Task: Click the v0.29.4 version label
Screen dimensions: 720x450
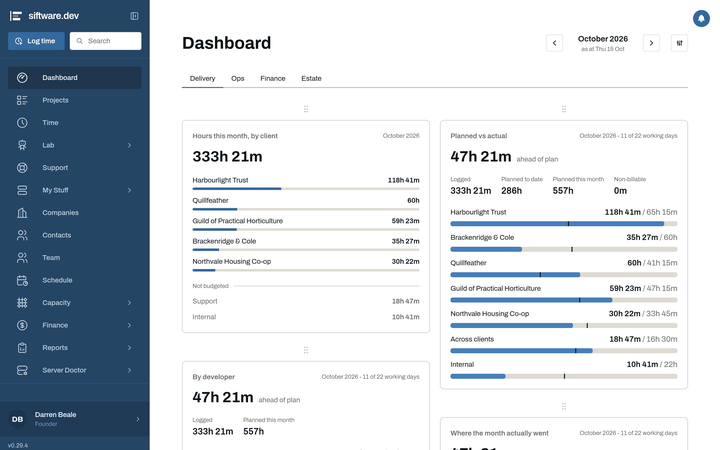Action: (x=18, y=445)
